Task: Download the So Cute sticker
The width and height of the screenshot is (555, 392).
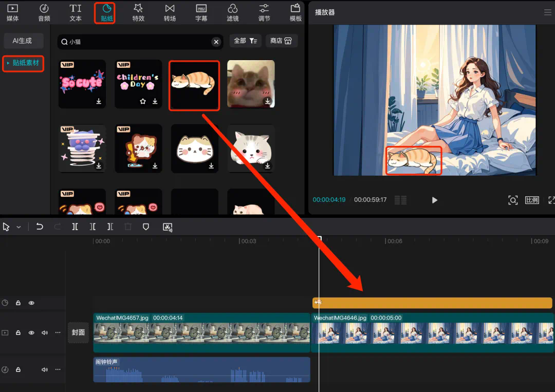Action: coord(99,102)
